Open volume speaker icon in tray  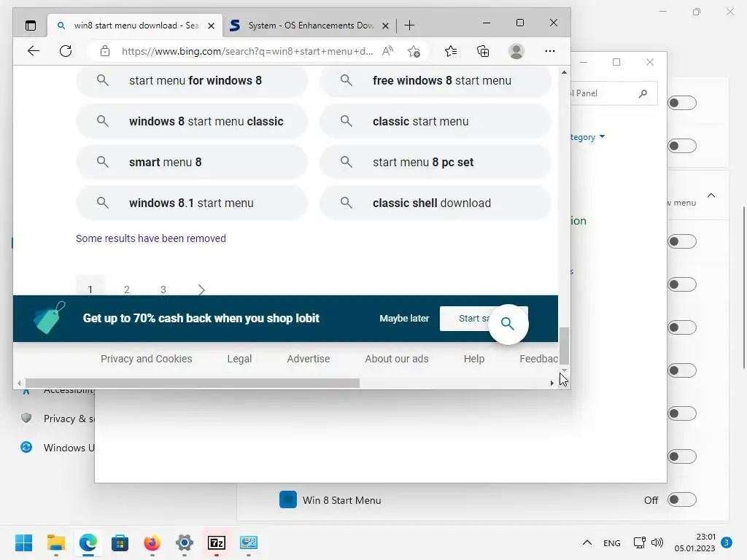pyautogui.click(x=657, y=542)
